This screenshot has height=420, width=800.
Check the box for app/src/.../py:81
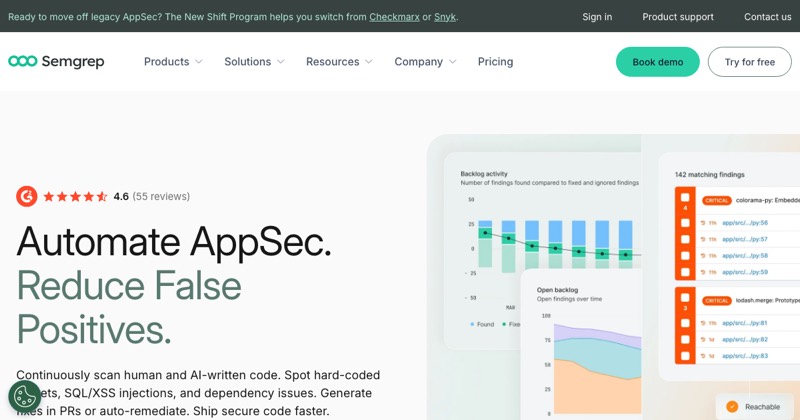click(x=685, y=323)
